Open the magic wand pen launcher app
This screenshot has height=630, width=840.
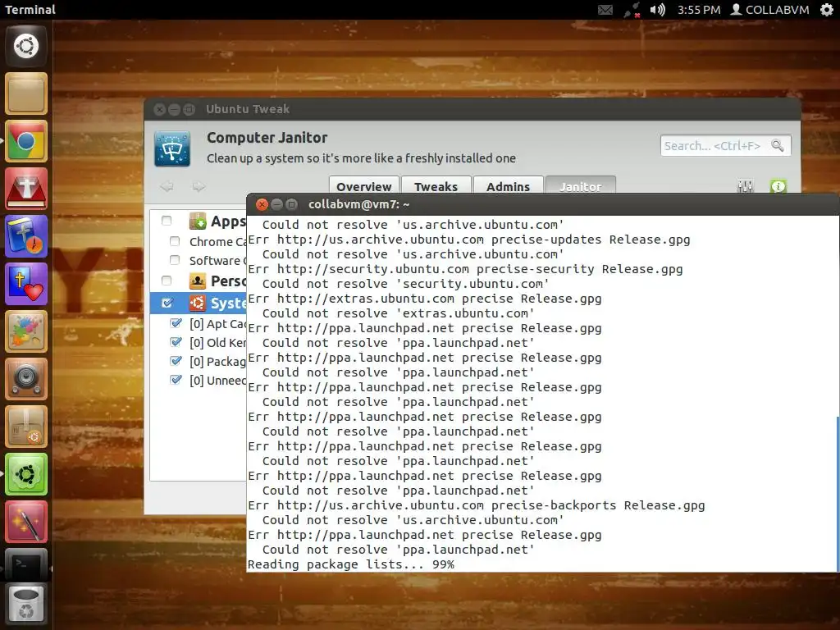26,523
